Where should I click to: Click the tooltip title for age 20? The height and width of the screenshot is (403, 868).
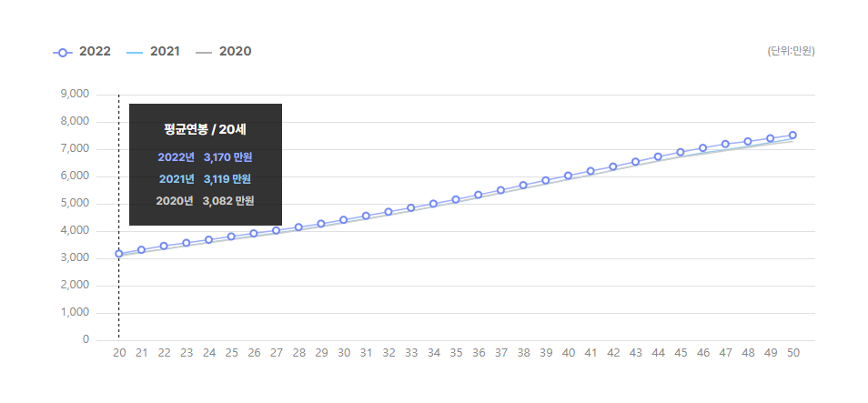click(206, 129)
